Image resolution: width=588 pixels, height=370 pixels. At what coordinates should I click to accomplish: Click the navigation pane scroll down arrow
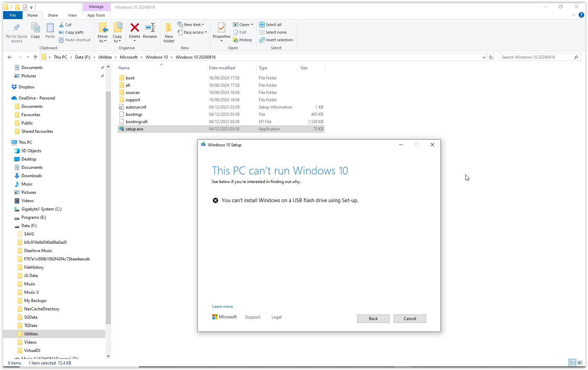[108, 356]
